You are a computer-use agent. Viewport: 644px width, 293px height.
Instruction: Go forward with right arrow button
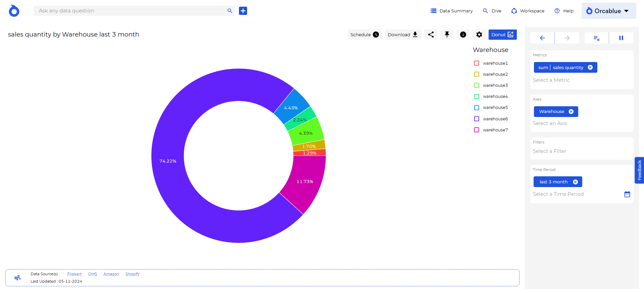click(x=567, y=38)
